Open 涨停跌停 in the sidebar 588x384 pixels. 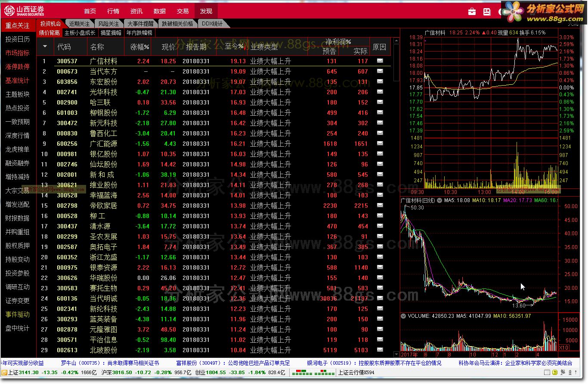click(18, 67)
